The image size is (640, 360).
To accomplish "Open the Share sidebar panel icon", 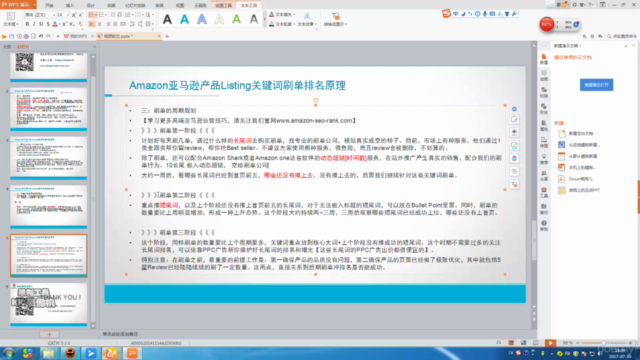I will click(x=544, y=176).
